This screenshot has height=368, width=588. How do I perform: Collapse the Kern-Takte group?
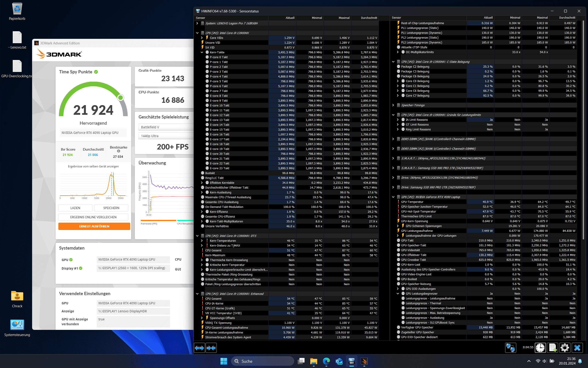coord(202,52)
